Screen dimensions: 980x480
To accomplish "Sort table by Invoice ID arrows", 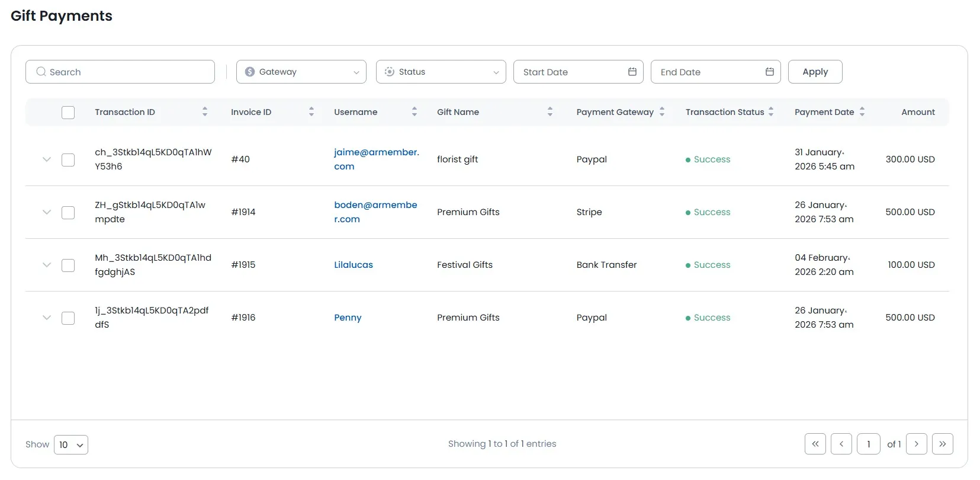I will pyautogui.click(x=311, y=112).
